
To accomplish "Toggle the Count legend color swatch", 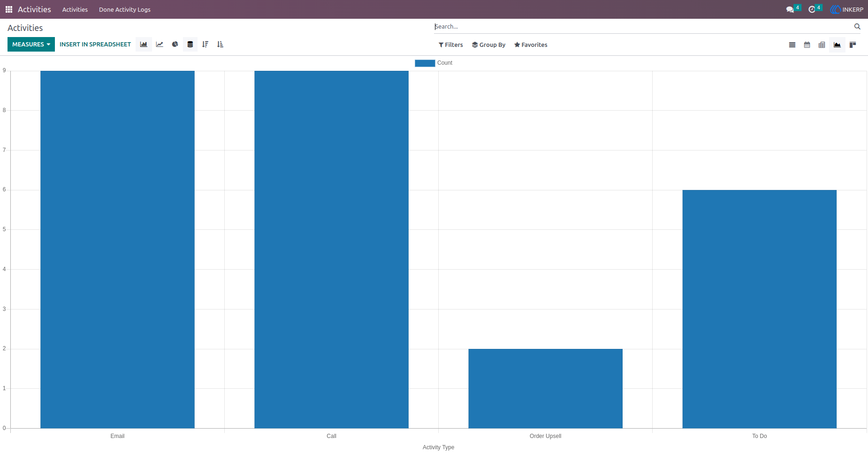I will (425, 63).
